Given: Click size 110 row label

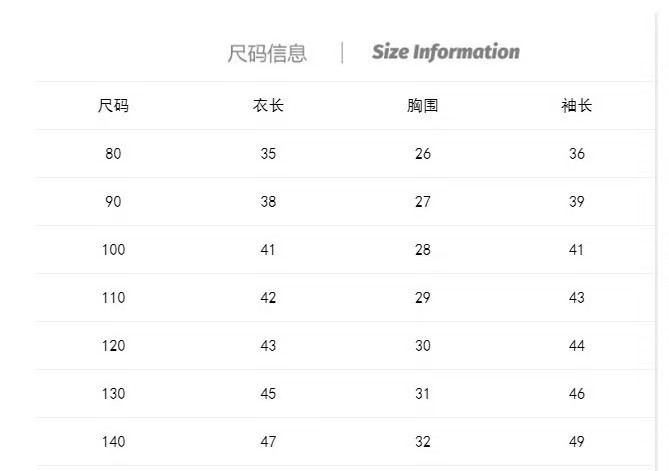Looking at the screenshot, I should click(113, 298).
